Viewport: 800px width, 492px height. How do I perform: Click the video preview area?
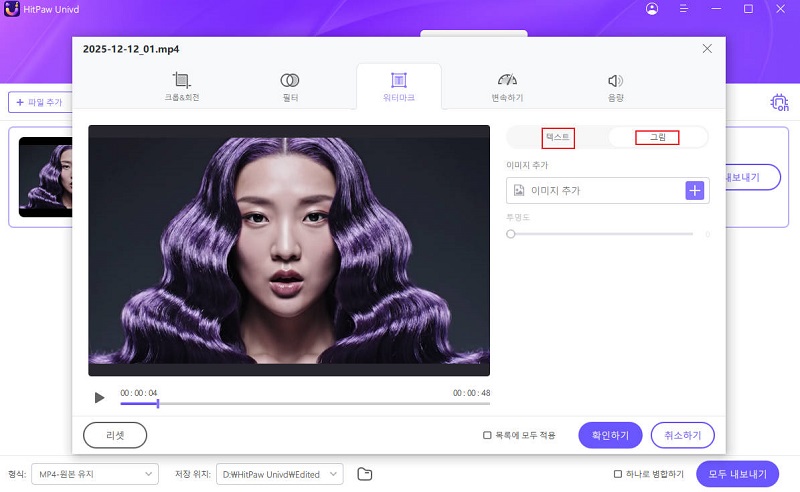289,250
